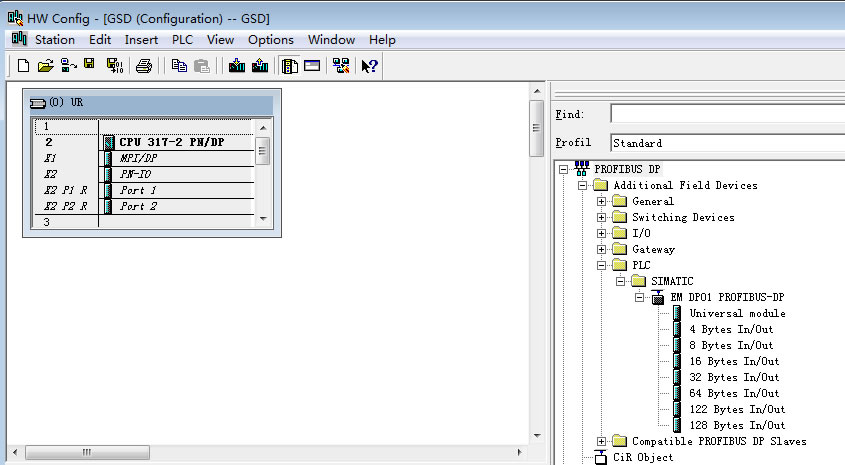The image size is (845, 465).
Task: Select the PN-IO interface row
Action: click(144, 174)
